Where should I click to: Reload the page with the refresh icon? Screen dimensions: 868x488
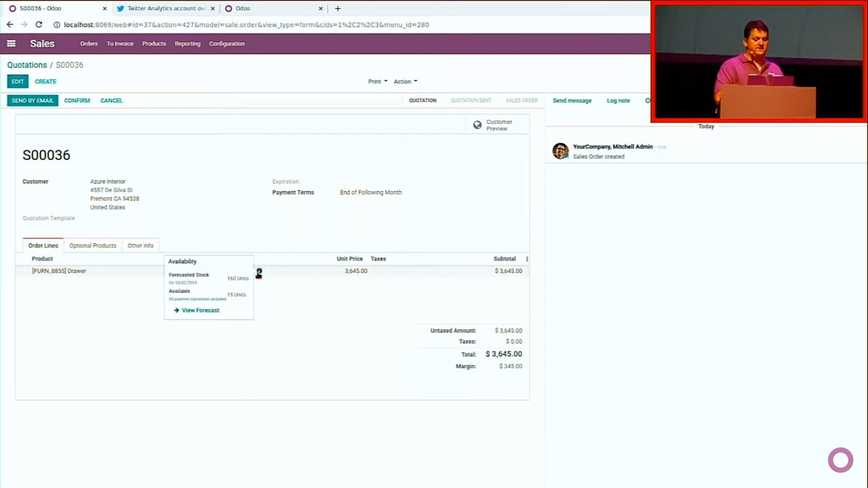tap(39, 25)
